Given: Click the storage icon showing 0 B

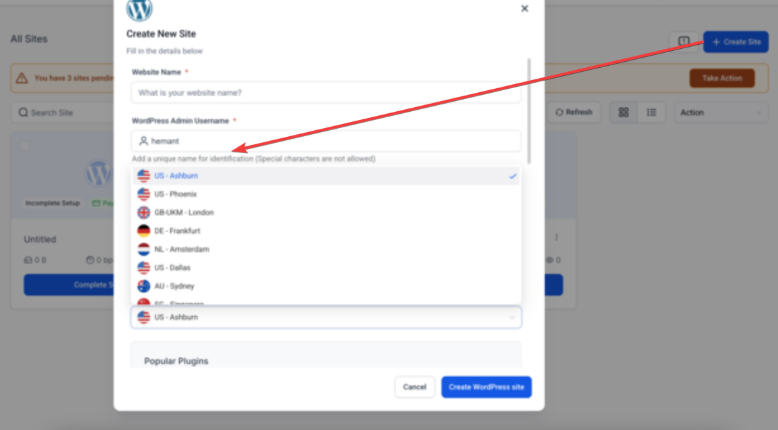Looking at the screenshot, I should click(x=28, y=260).
